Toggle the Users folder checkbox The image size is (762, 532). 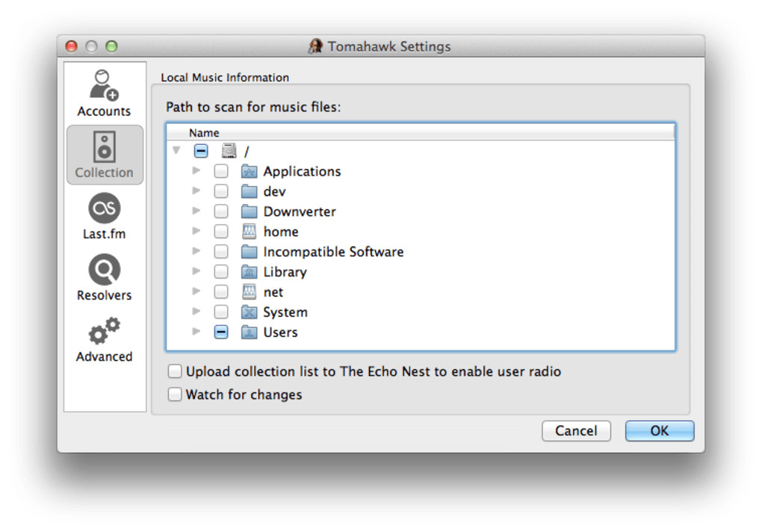click(221, 332)
